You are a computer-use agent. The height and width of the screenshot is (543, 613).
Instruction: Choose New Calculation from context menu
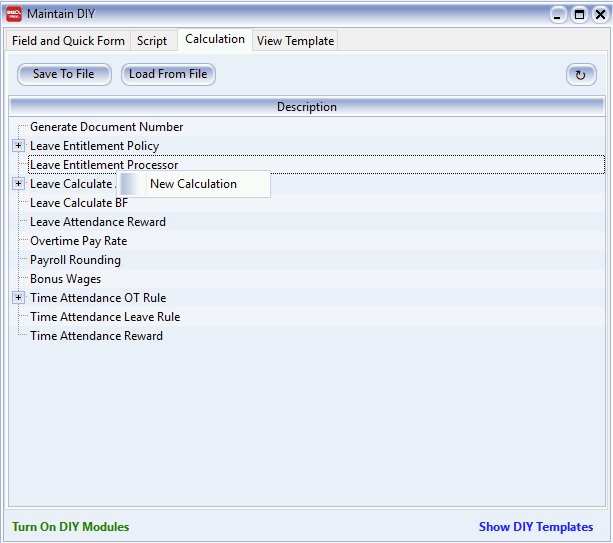click(193, 184)
